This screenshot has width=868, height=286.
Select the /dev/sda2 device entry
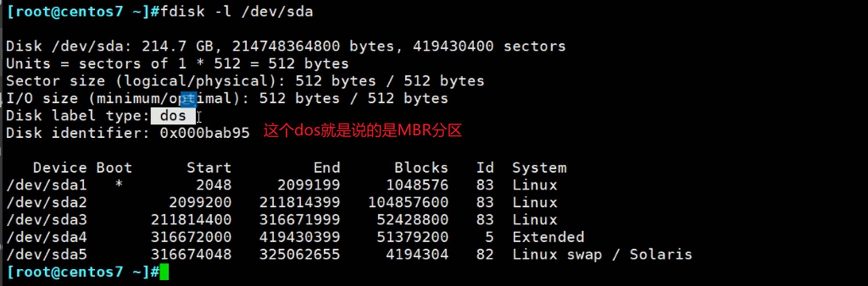[47, 202]
